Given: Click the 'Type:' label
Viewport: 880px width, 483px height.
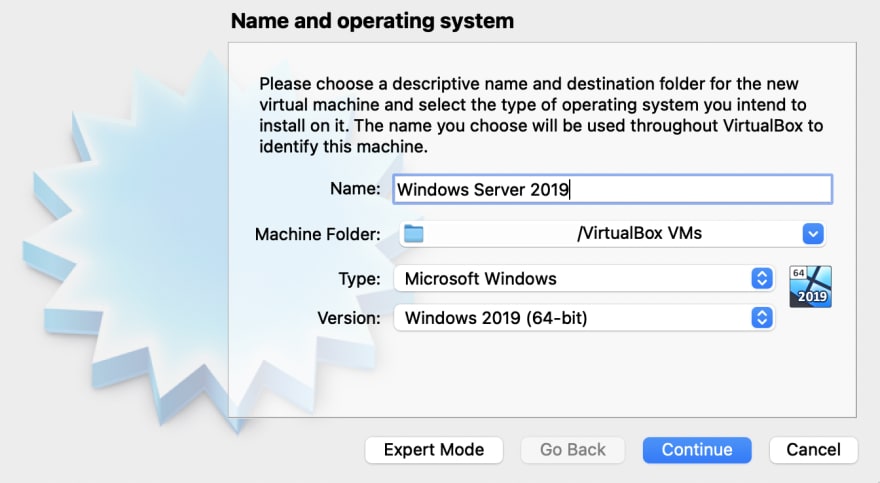Looking at the screenshot, I should (x=359, y=279).
